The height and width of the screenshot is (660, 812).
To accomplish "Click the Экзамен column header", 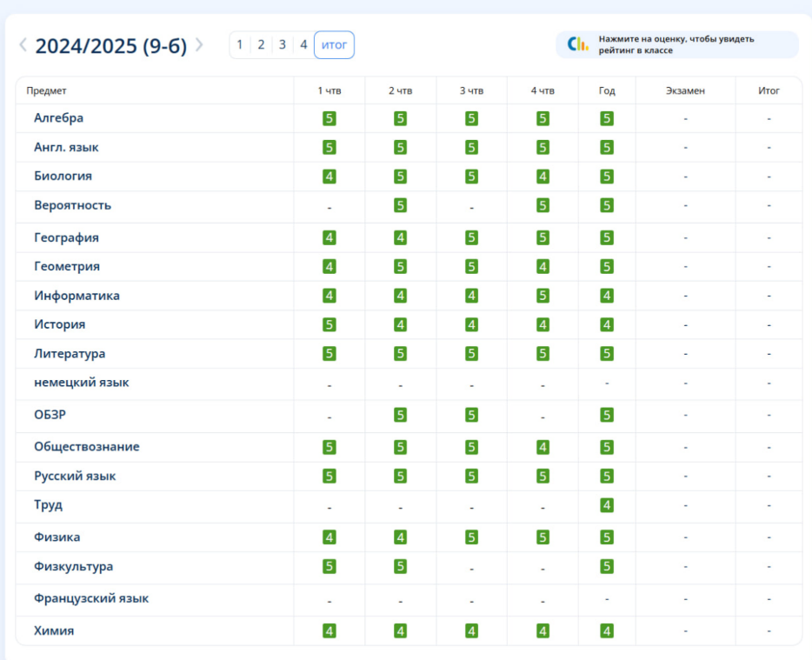I will click(x=685, y=90).
